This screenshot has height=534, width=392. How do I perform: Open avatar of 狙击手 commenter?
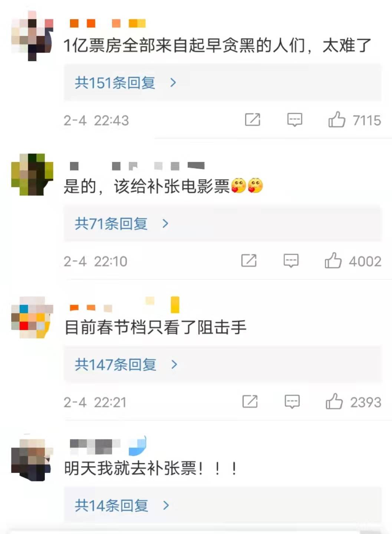point(32,317)
